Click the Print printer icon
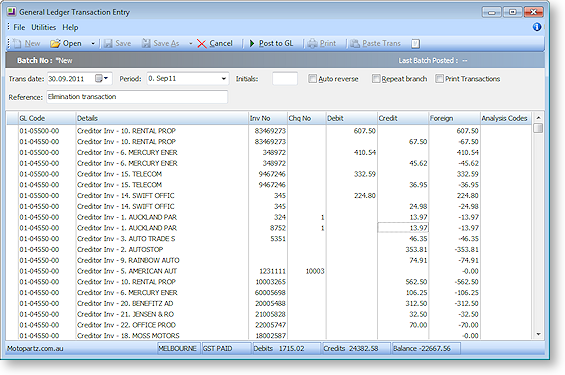565x375 pixels. tap(312, 44)
